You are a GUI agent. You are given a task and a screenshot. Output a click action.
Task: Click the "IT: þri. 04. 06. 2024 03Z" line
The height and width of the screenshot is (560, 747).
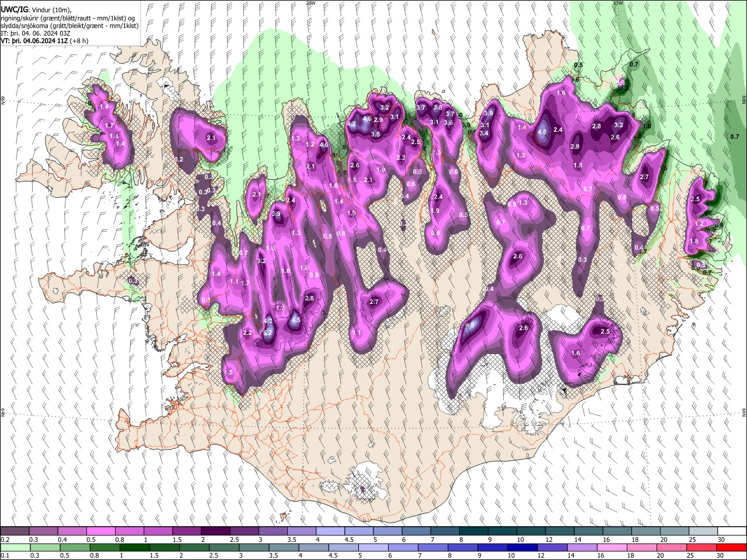click(36, 33)
